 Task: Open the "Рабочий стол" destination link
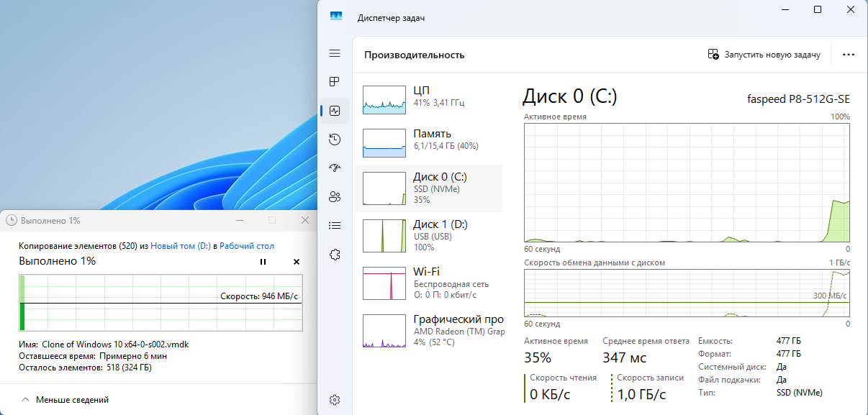(x=246, y=246)
